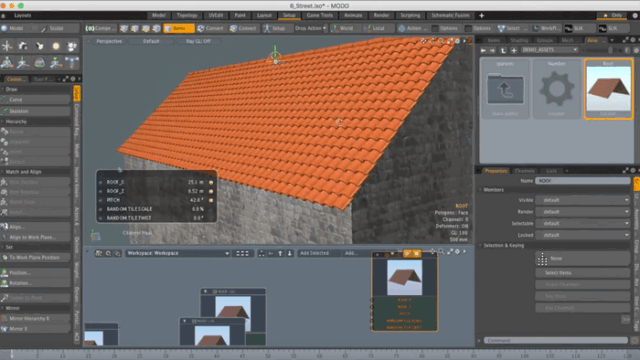Image resolution: width=640 pixels, height=360 pixels.
Task: Switch to the Shading panel tab
Action: tap(519, 40)
